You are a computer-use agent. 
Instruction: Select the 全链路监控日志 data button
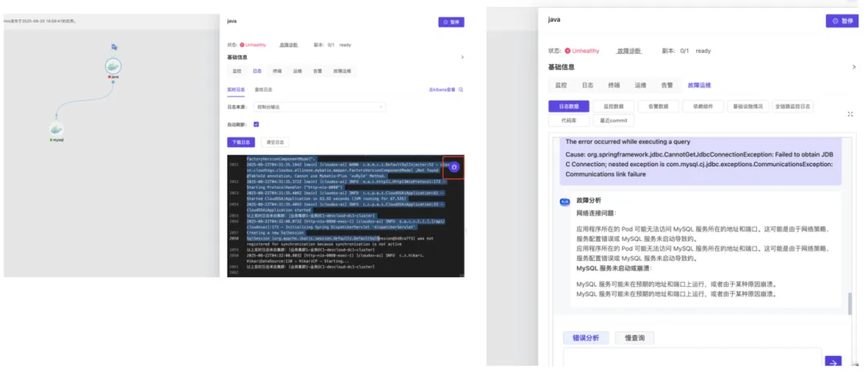click(x=792, y=106)
